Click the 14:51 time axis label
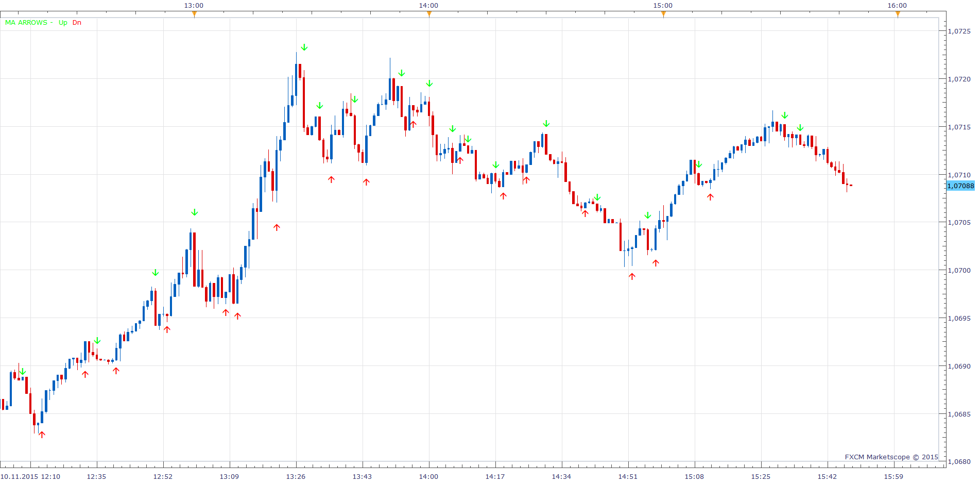Viewport: 980px width, 483px height. tap(628, 476)
